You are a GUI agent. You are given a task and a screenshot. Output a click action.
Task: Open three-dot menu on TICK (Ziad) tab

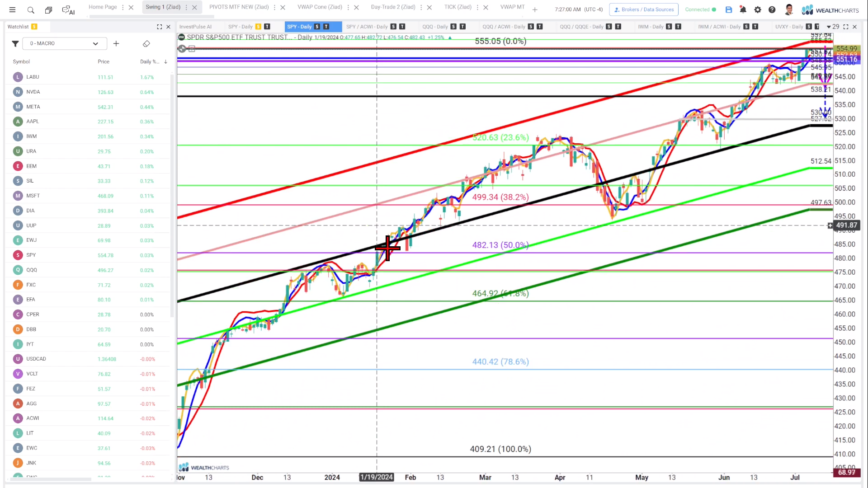477,8
